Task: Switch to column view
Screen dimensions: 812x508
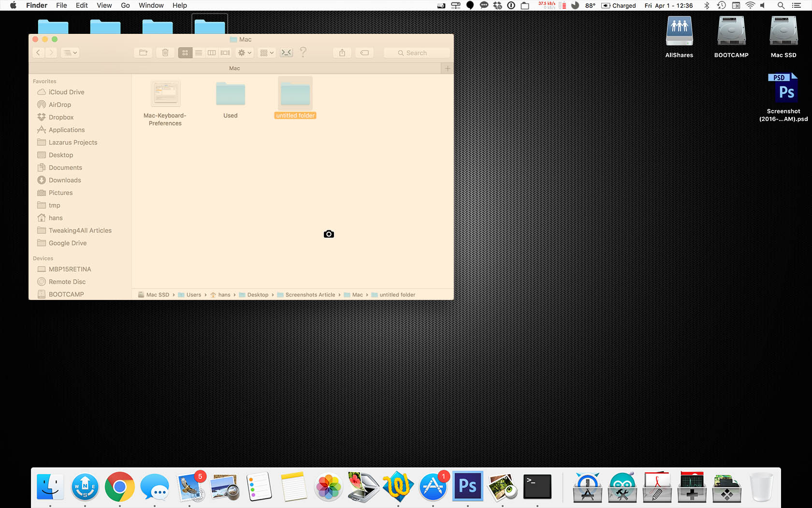Action: point(212,53)
